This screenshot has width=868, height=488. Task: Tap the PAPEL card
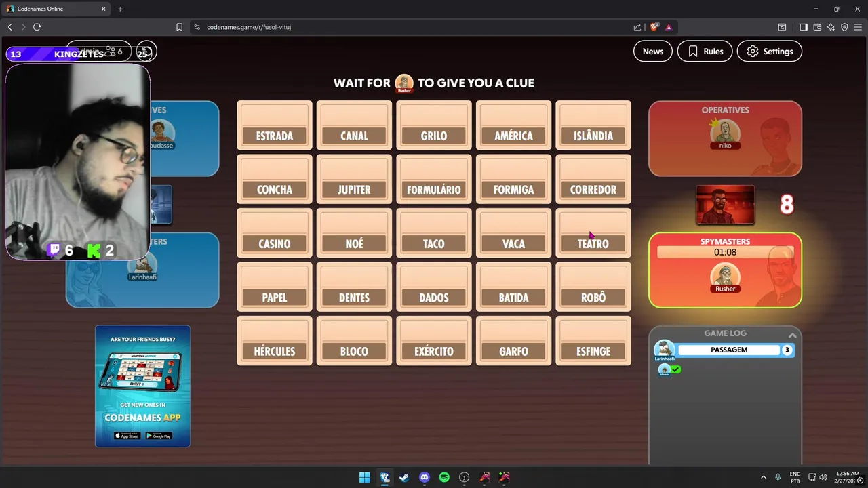coord(275,287)
